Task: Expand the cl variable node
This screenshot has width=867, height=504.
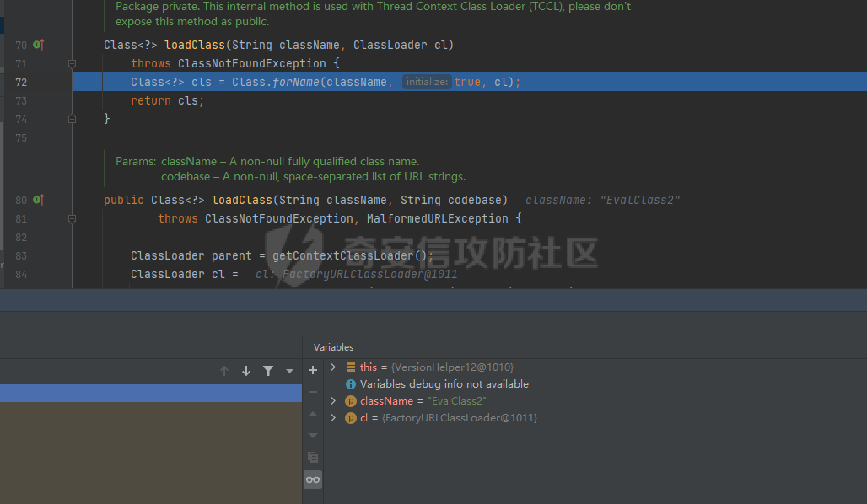Action: 333,418
